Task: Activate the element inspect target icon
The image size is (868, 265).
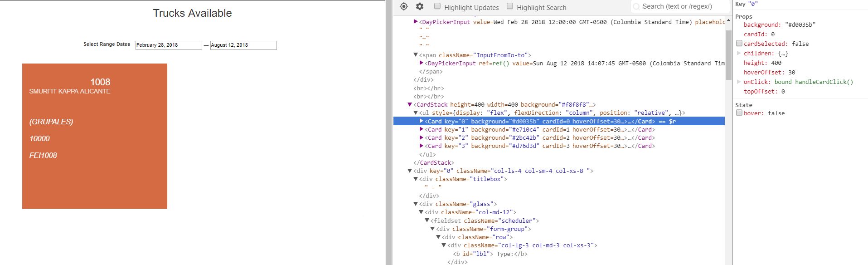Action: 404,6
